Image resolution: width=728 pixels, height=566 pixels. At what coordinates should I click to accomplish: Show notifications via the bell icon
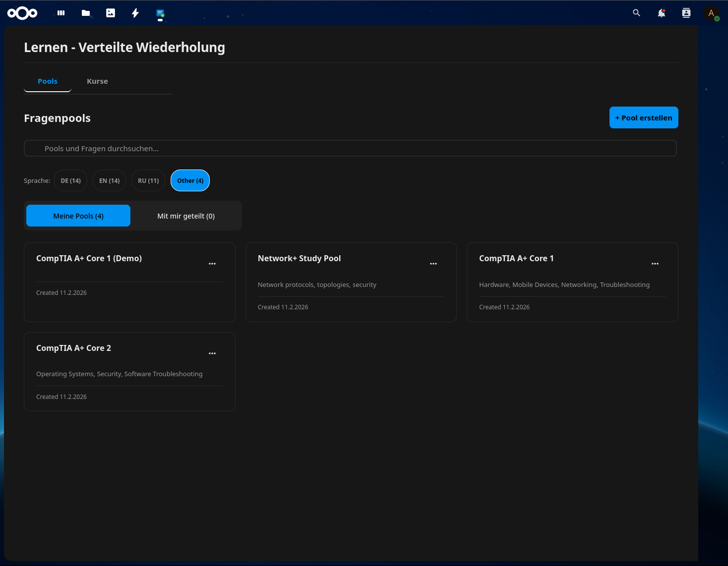pyautogui.click(x=661, y=13)
